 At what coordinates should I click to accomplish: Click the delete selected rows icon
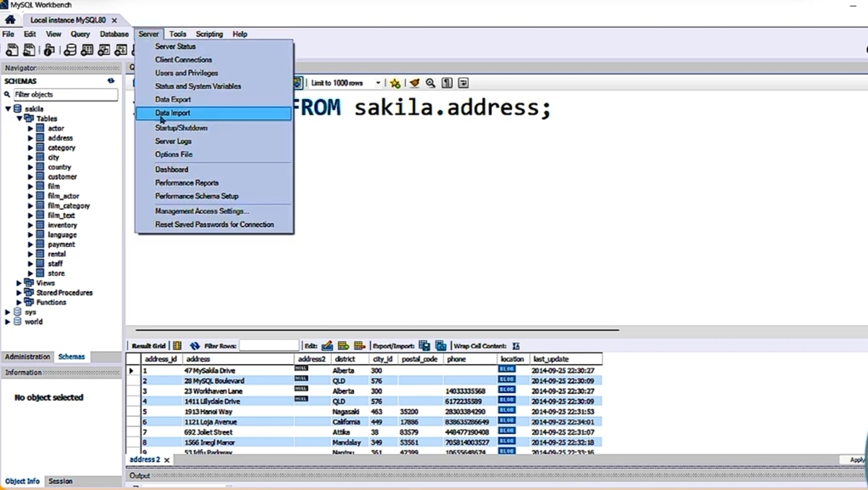pos(359,346)
